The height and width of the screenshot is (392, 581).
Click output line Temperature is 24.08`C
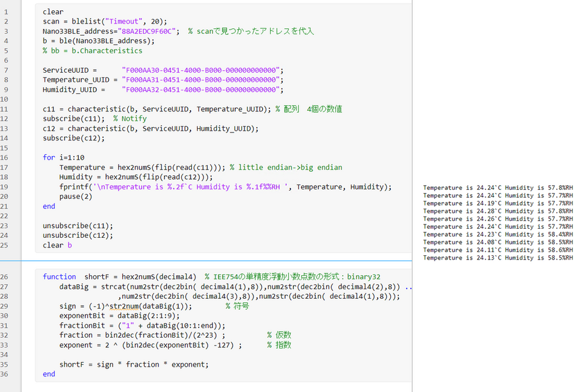498,243
